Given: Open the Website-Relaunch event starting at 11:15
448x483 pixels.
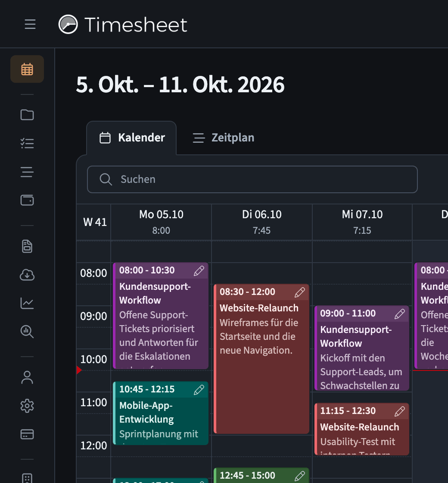Looking at the screenshot, I should pyautogui.click(x=361, y=429).
